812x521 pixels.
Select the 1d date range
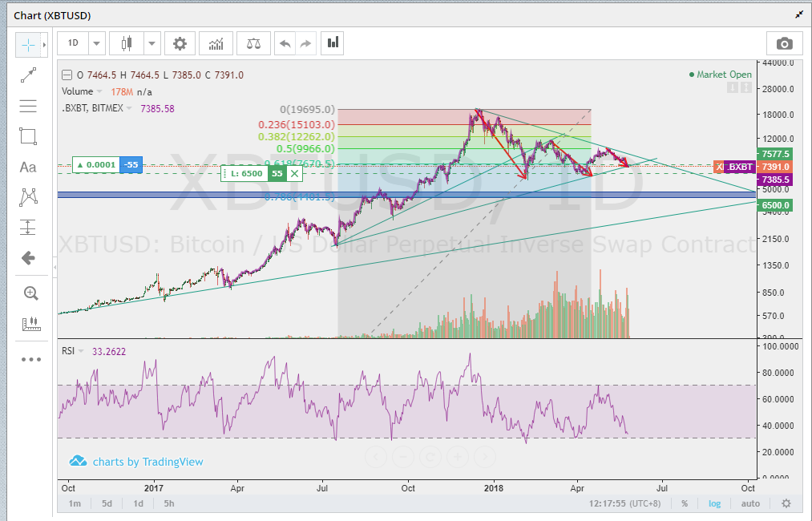[138, 503]
